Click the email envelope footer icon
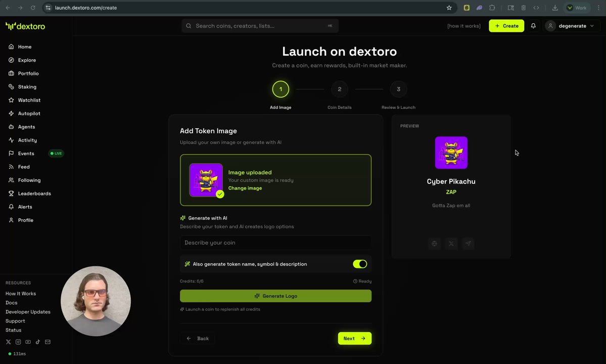Image resolution: width=606 pixels, height=364 pixels. (48, 342)
